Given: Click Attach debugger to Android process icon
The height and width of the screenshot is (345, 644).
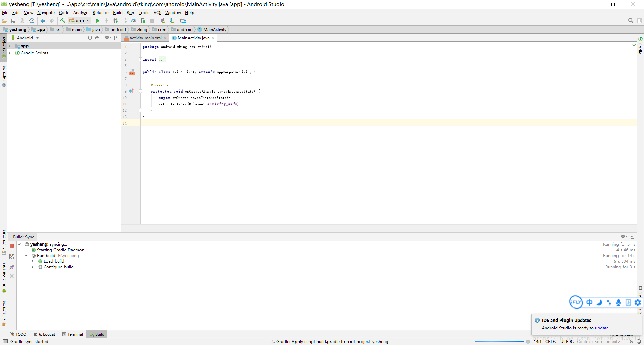Looking at the screenshot, I should [x=143, y=21].
